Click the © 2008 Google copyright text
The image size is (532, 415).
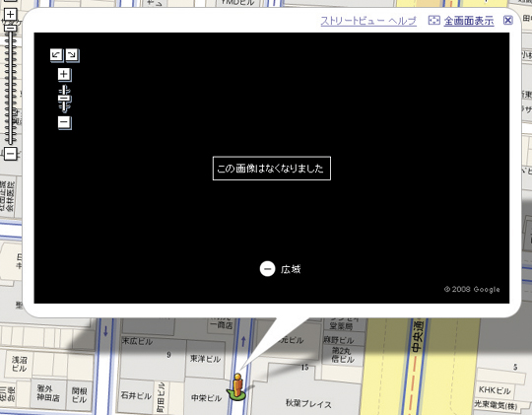[x=472, y=290]
